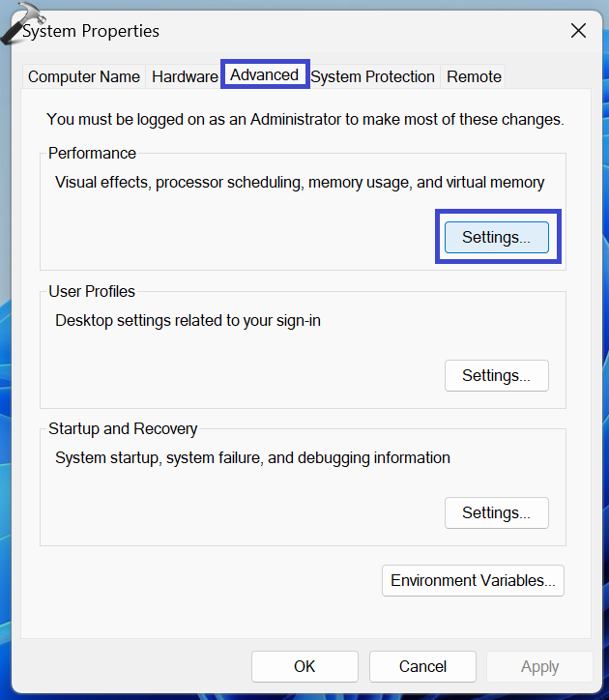Open the Hardware tab
Viewport: 609px width, 700px height.
tap(185, 76)
